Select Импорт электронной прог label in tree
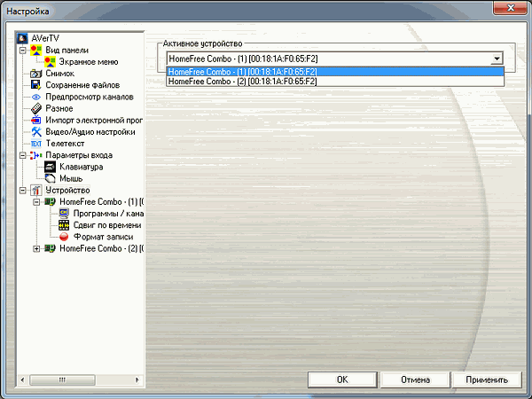532x399 pixels. click(x=94, y=120)
